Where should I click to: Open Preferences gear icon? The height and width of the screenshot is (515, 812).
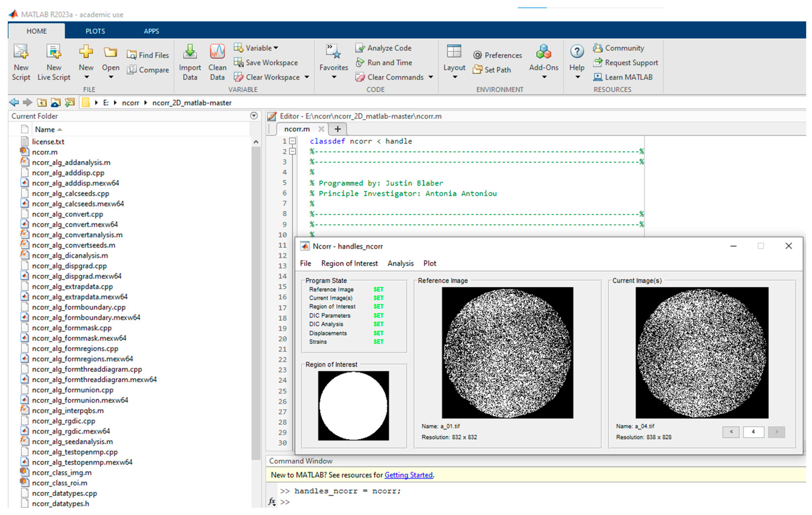click(477, 55)
